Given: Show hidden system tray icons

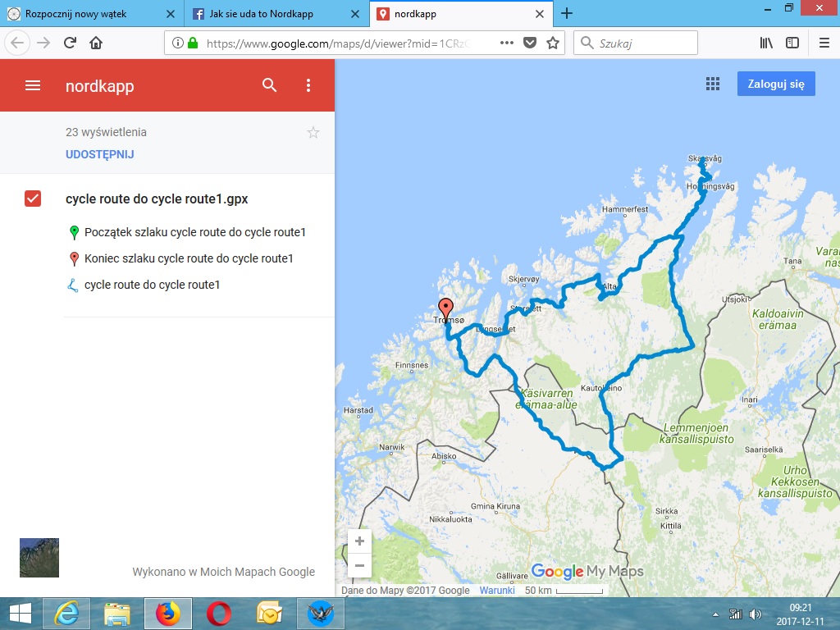Looking at the screenshot, I should tap(715, 614).
